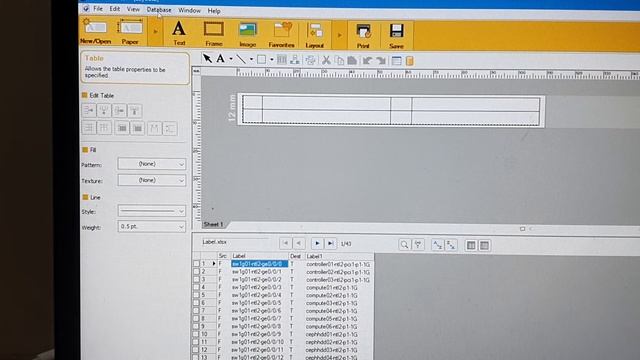Open the Window menu

[x=189, y=11]
